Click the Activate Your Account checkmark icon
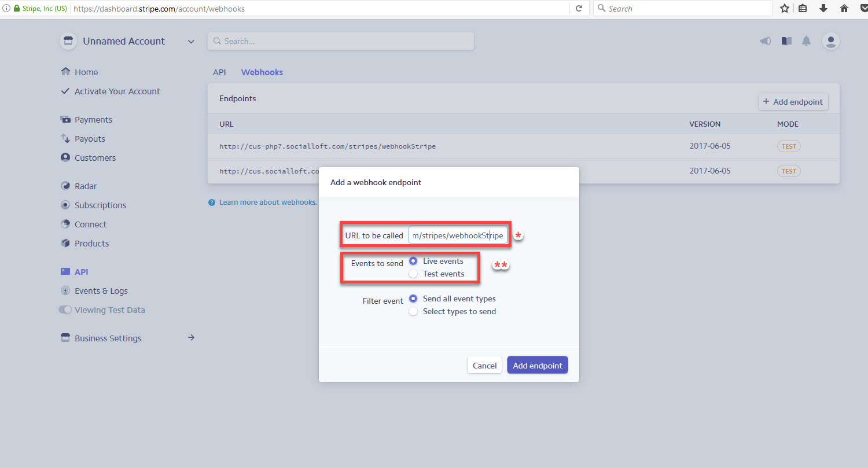This screenshot has height=468, width=868. pos(65,91)
